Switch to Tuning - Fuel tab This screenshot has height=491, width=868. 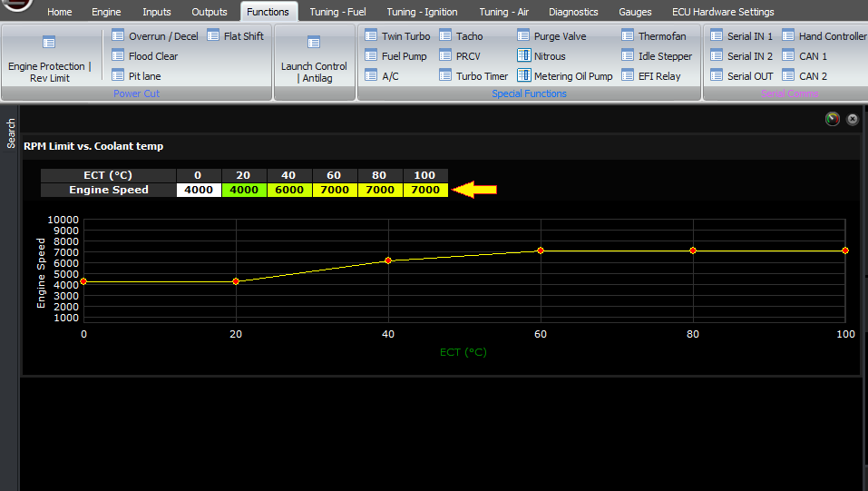click(337, 12)
